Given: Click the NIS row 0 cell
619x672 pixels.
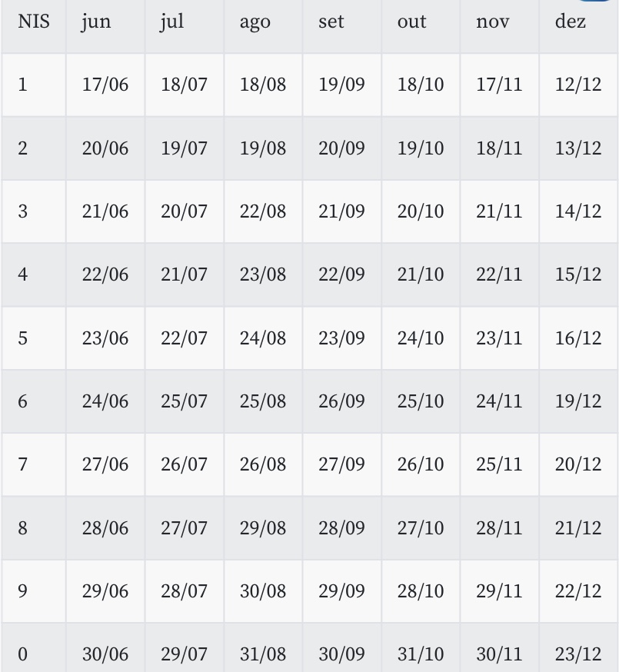Looking at the screenshot, I should (23, 654).
